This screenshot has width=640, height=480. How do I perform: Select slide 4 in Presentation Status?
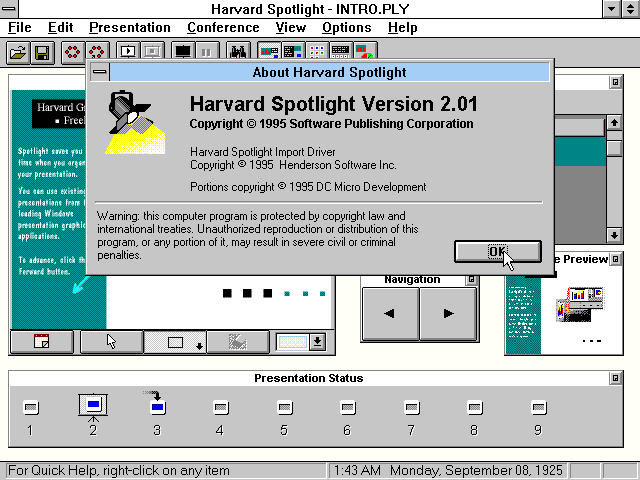[220, 416]
